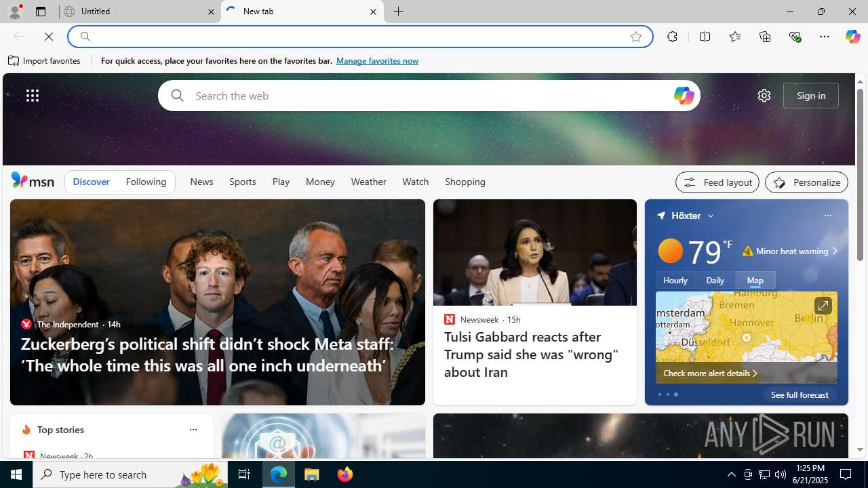The width and height of the screenshot is (868, 488).
Task: Select Hourly weather view
Action: point(675,280)
